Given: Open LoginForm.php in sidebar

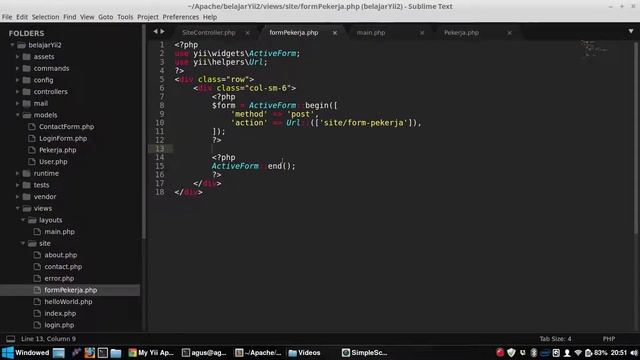Looking at the screenshot, I should click(63, 138).
